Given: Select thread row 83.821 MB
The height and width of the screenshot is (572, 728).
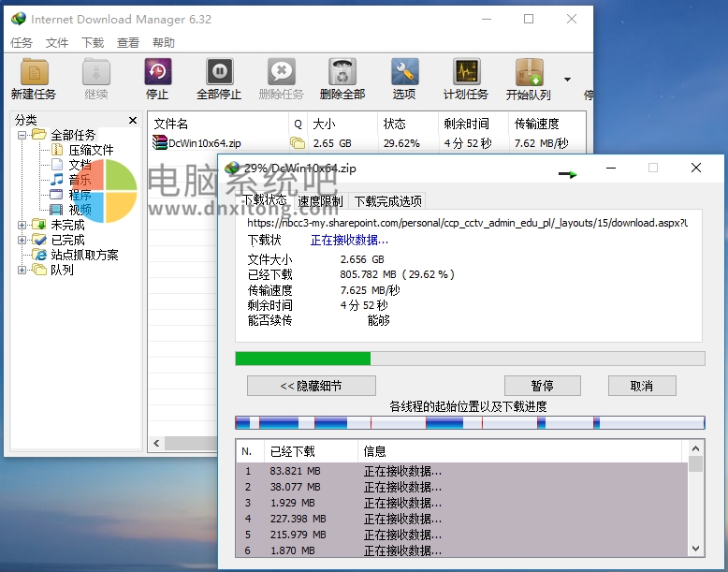Looking at the screenshot, I should [461, 471].
